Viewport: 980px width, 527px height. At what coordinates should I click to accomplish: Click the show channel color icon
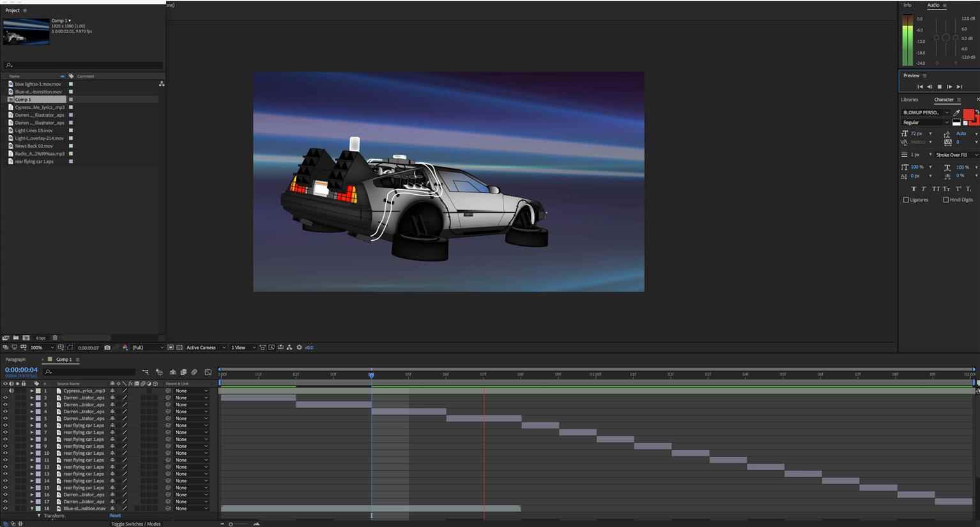125,348
